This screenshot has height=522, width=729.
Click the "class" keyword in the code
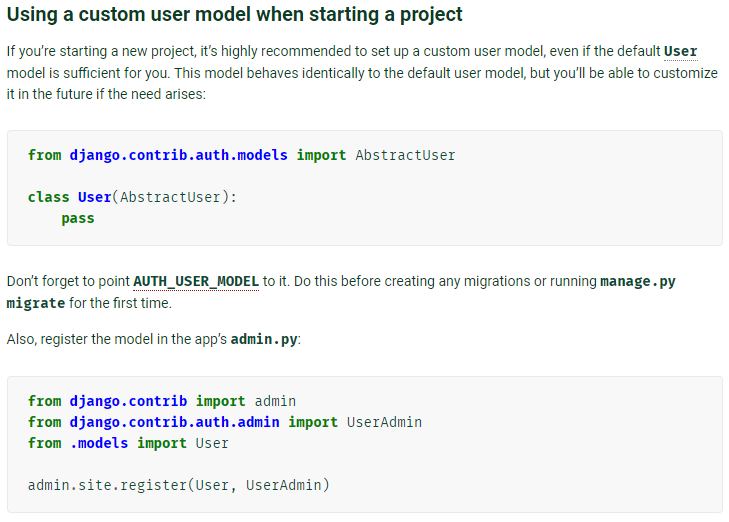[x=48, y=197]
